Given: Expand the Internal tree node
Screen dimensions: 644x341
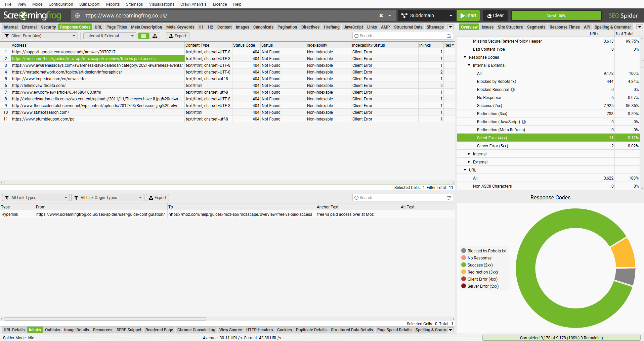Looking at the screenshot, I should point(469,154).
